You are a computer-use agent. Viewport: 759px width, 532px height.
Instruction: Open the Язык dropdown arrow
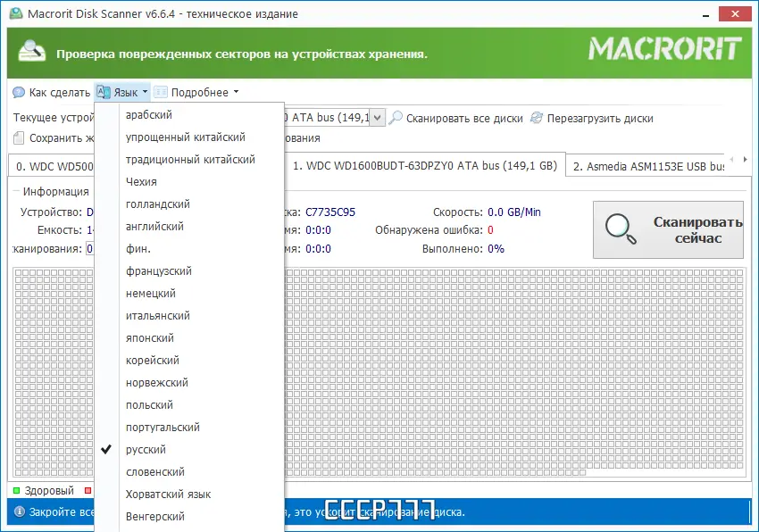point(145,91)
